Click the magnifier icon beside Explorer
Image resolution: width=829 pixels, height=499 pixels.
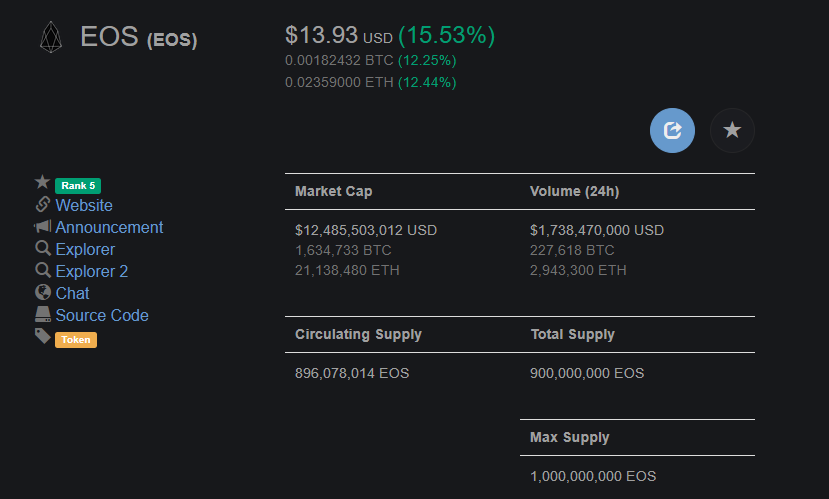click(x=43, y=248)
